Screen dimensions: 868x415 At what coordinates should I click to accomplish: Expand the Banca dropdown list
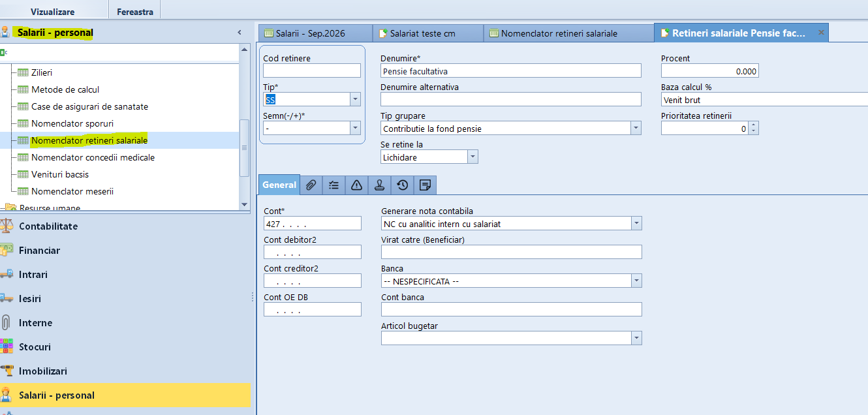637,281
